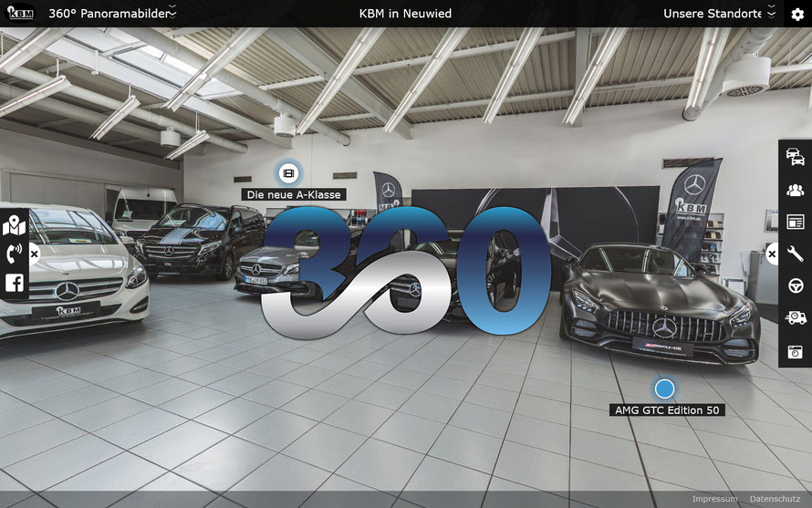The image size is (812, 508).
Task: Close the left sidebar panel
Action: (34, 254)
